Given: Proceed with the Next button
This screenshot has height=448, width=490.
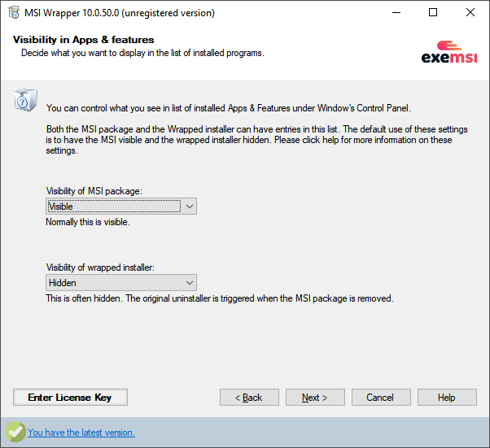Looking at the screenshot, I should (315, 398).
